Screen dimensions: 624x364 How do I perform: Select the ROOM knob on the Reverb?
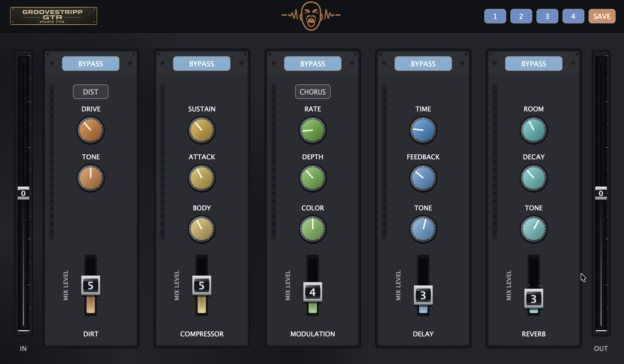tap(533, 130)
